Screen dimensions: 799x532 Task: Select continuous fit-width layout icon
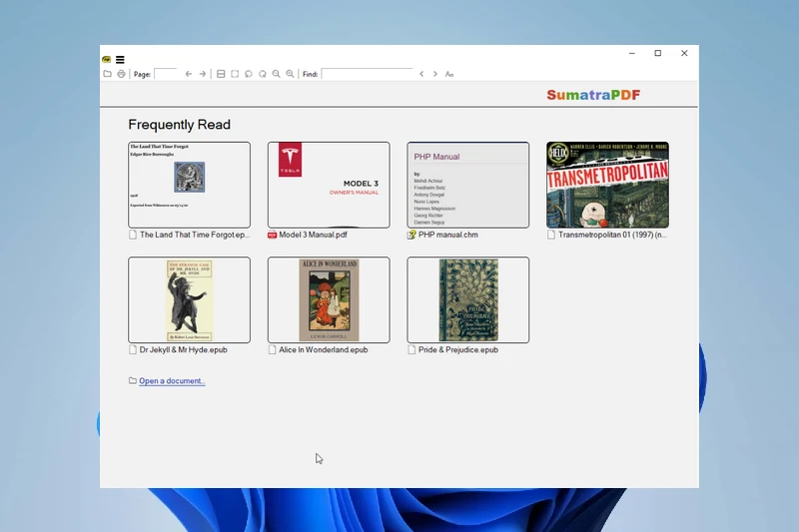pos(221,74)
